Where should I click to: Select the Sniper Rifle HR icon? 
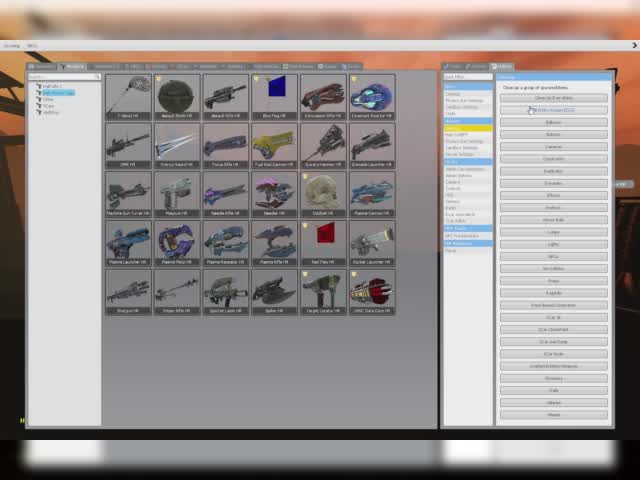(x=177, y=292)
